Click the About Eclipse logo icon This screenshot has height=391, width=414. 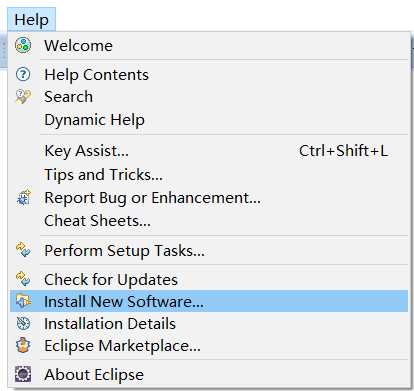pos(23,374)
